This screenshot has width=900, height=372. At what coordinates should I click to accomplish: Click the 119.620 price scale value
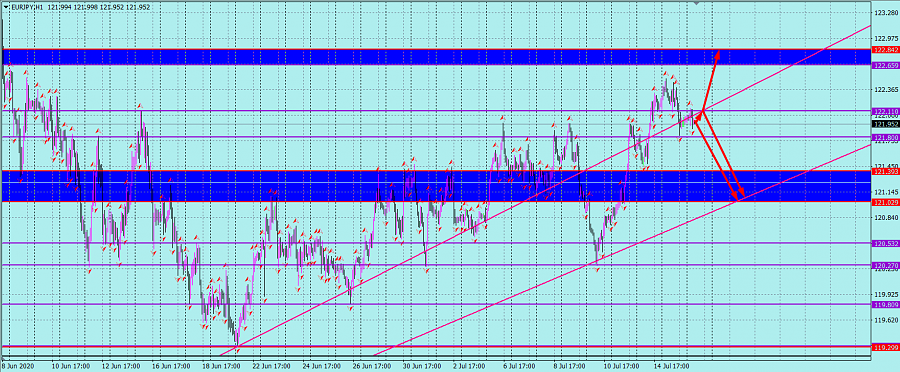tap(886, 320)
